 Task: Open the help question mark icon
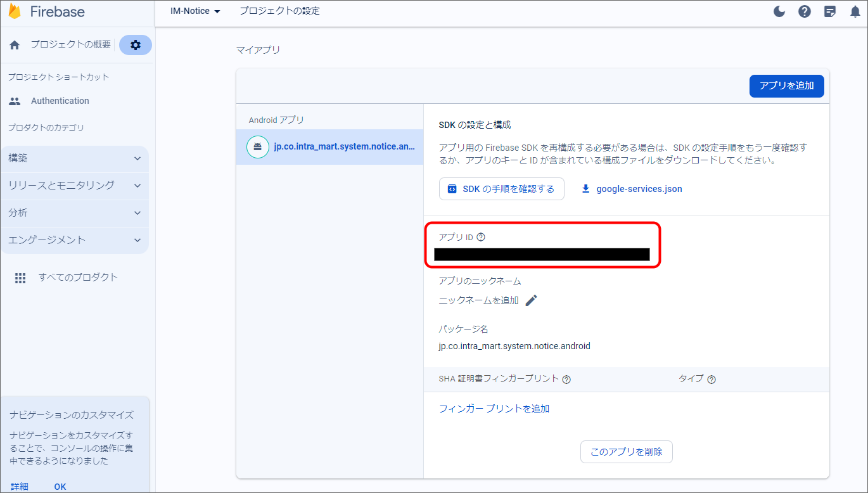(x=805, y=11)
